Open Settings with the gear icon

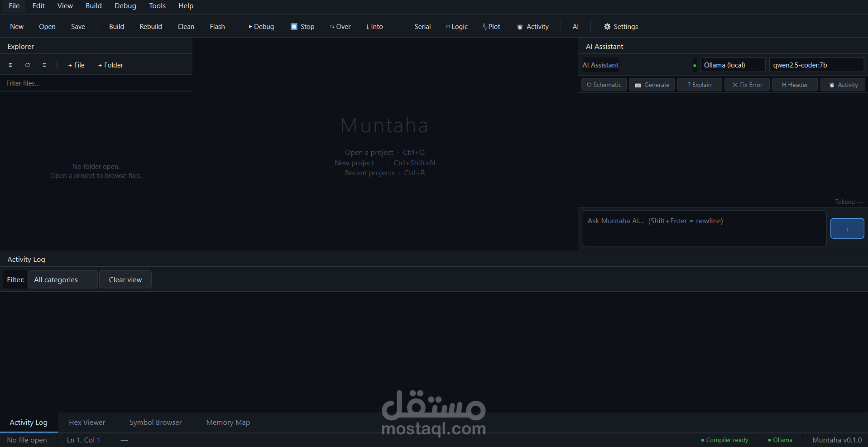click(621, 27)
